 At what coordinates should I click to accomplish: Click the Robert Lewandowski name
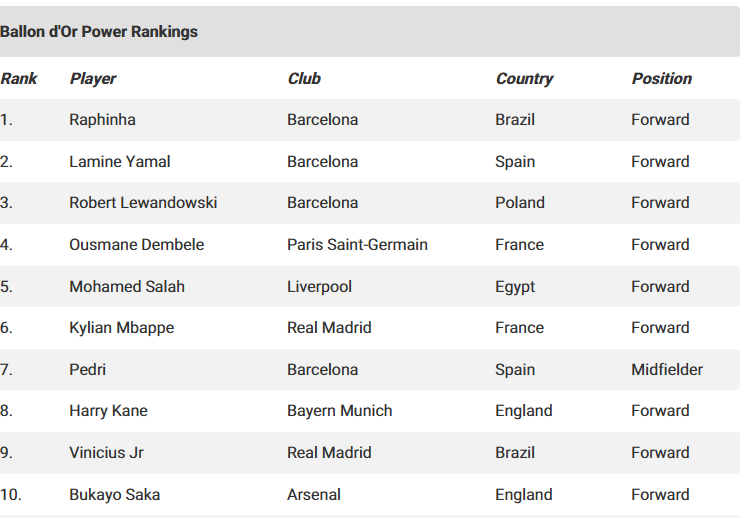(143, 203)
